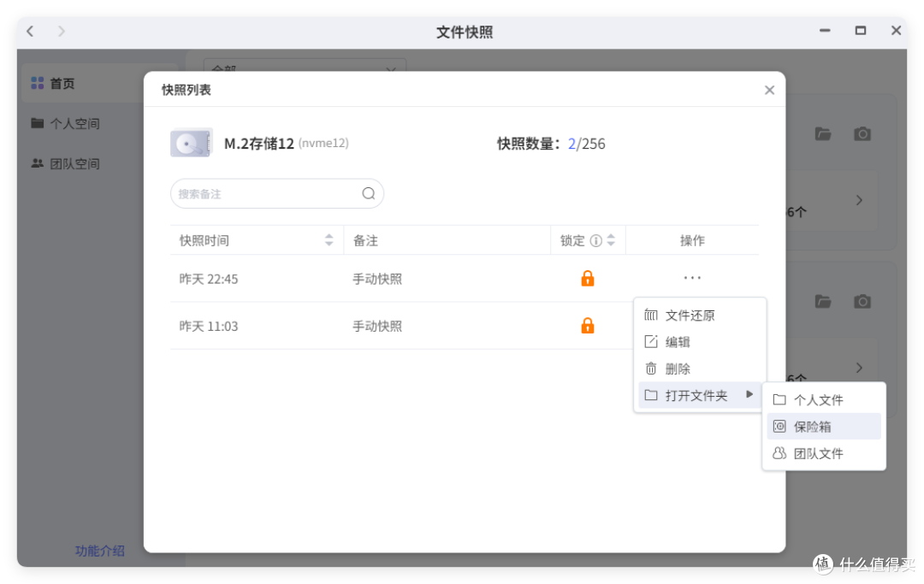Click the 快照数量 2/256 count

point(586,144)
